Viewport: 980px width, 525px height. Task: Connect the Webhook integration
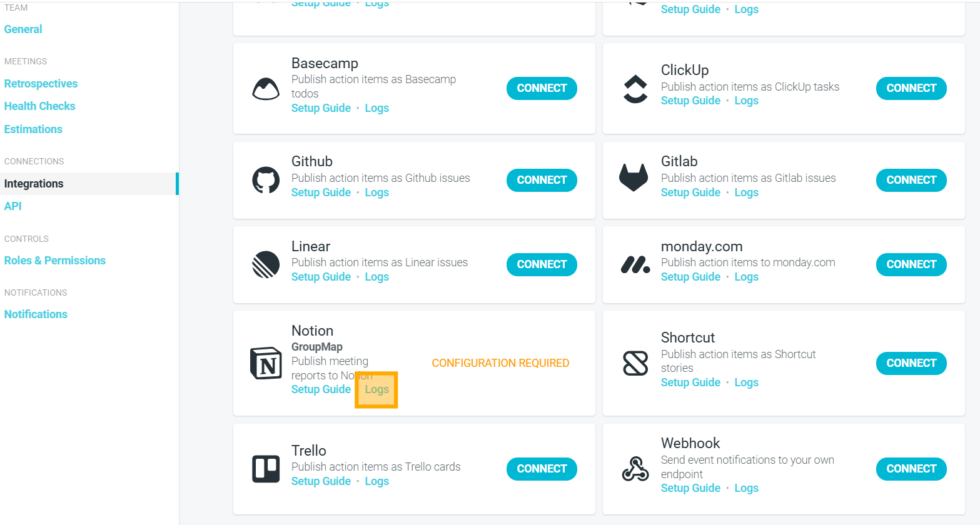tap(911, 469)
